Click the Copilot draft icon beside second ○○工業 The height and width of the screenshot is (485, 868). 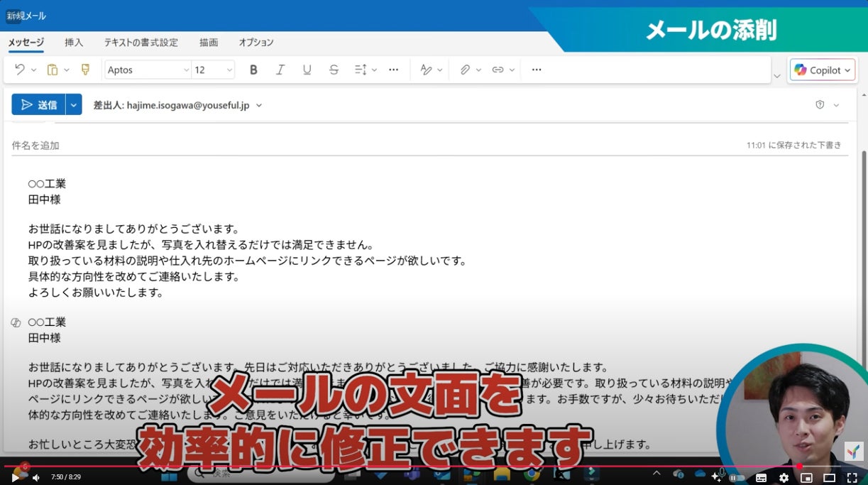click(x=16, y=322)
